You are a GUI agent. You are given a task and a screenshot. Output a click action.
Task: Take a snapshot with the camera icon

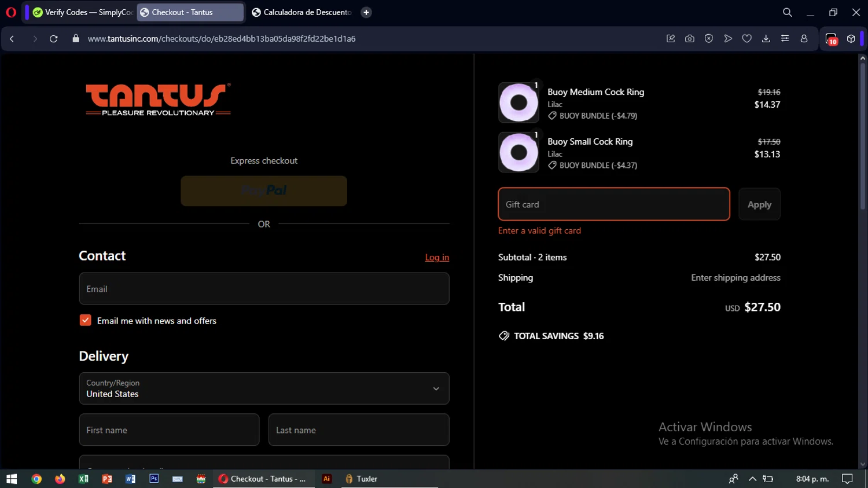[690, 39]
